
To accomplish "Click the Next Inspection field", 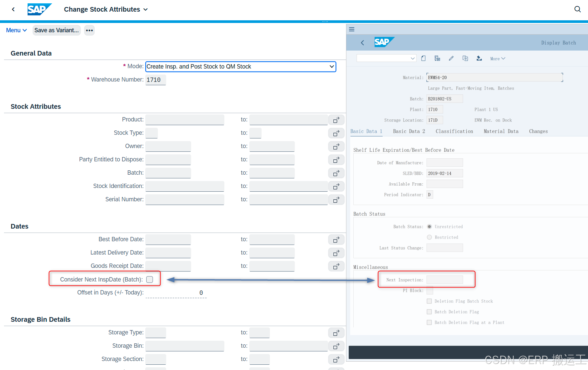I will 445,280.
